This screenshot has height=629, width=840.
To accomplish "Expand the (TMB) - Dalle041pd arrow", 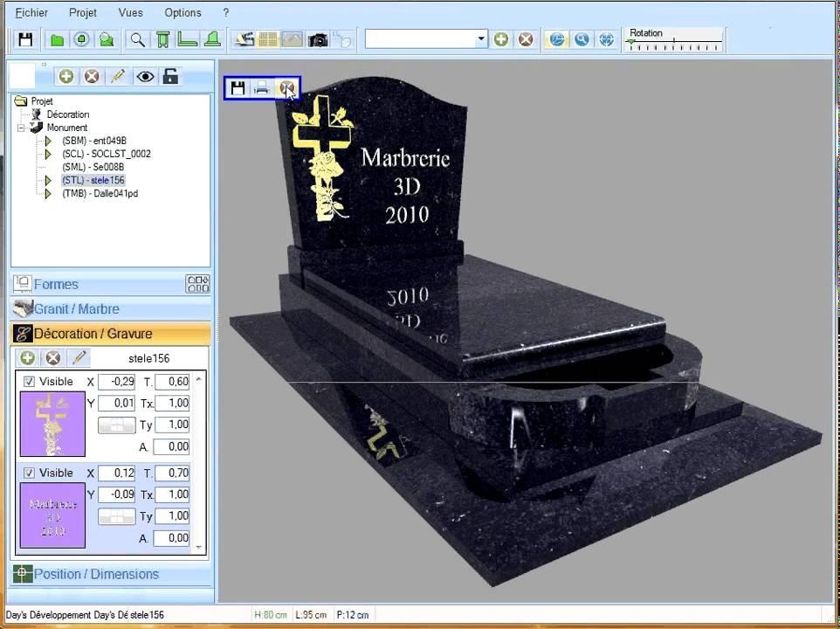I will coord(48,193).
